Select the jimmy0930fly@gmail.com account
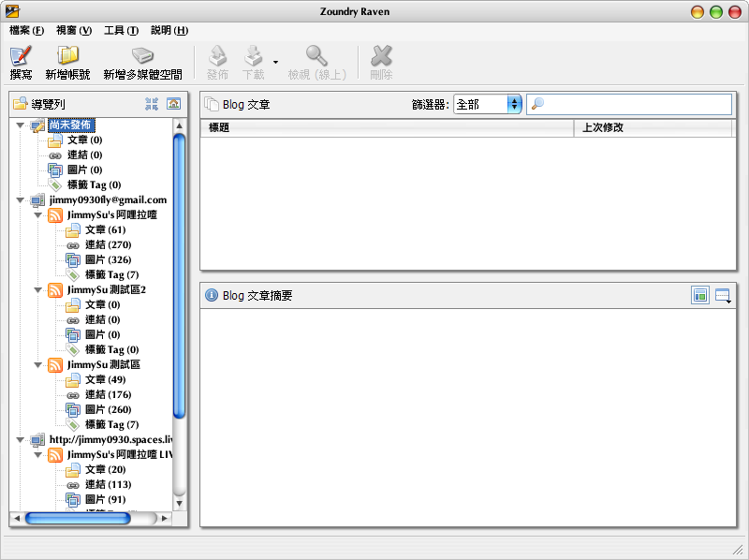Screen dimensions: 749x560 coord(108,200)
